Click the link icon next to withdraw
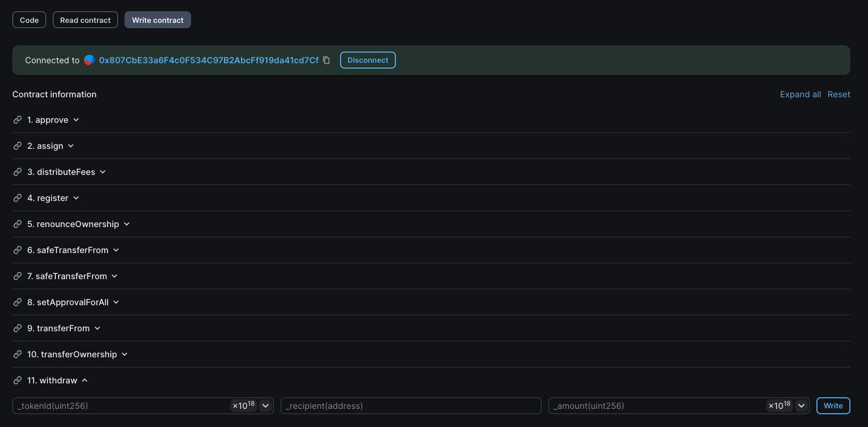868x427 pixels. point(18,380)
